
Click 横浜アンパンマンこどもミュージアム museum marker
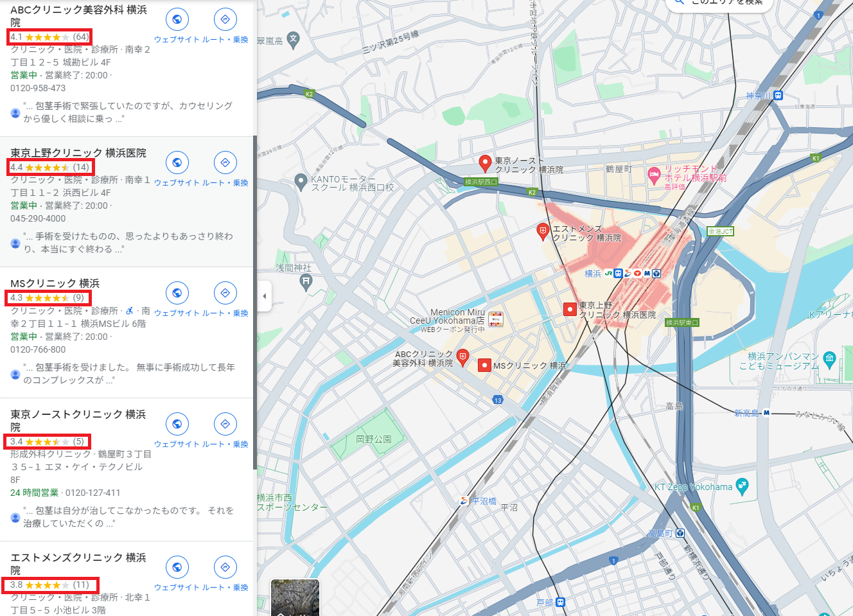[x=829, y=360]
